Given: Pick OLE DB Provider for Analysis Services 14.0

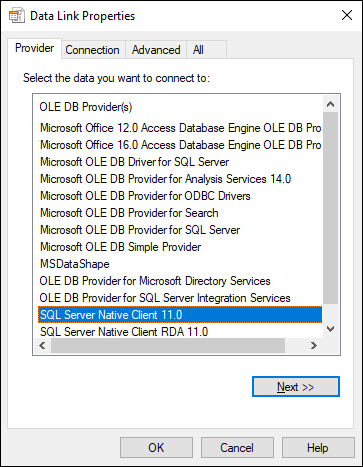Looking at the screenshot, I should click(180, 179).
